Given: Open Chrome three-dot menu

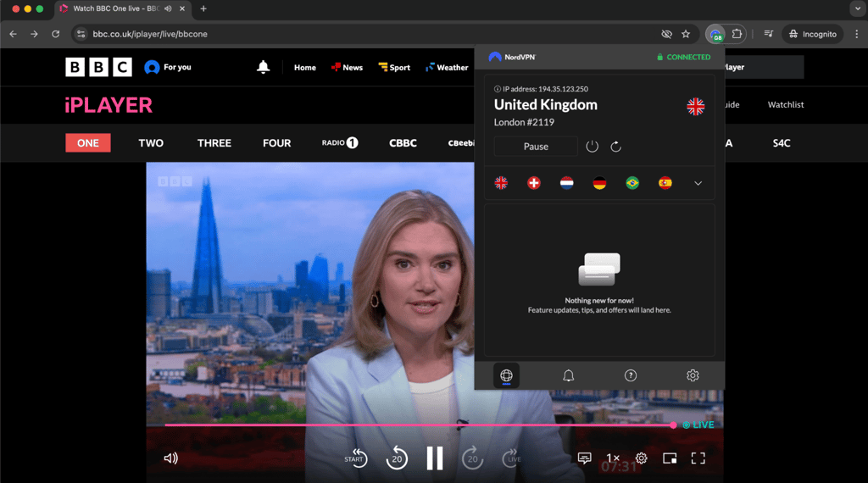Looking at the screenshot, I should 856,34.
